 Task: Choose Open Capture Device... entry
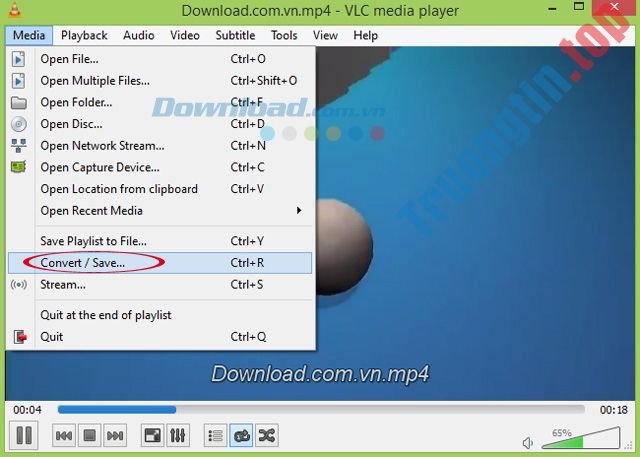tap(160, 167)
